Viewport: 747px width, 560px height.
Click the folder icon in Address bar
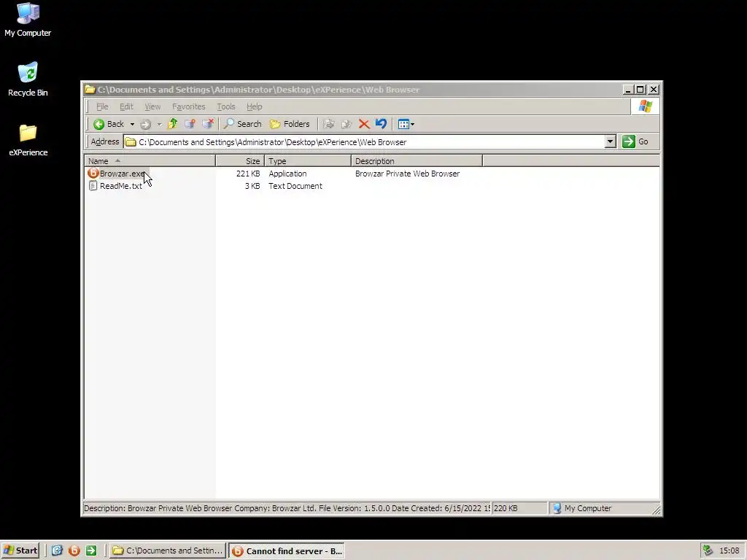tap(131, 142)
